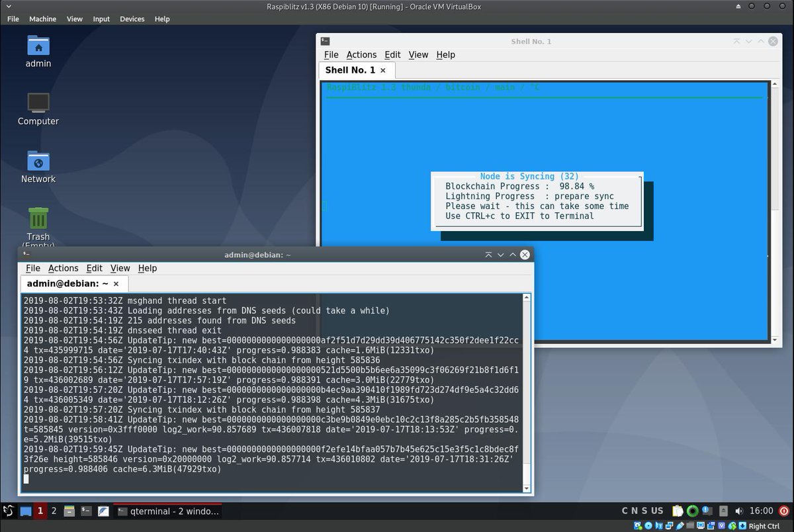Open the notification tray icon

tap(707, 511)
